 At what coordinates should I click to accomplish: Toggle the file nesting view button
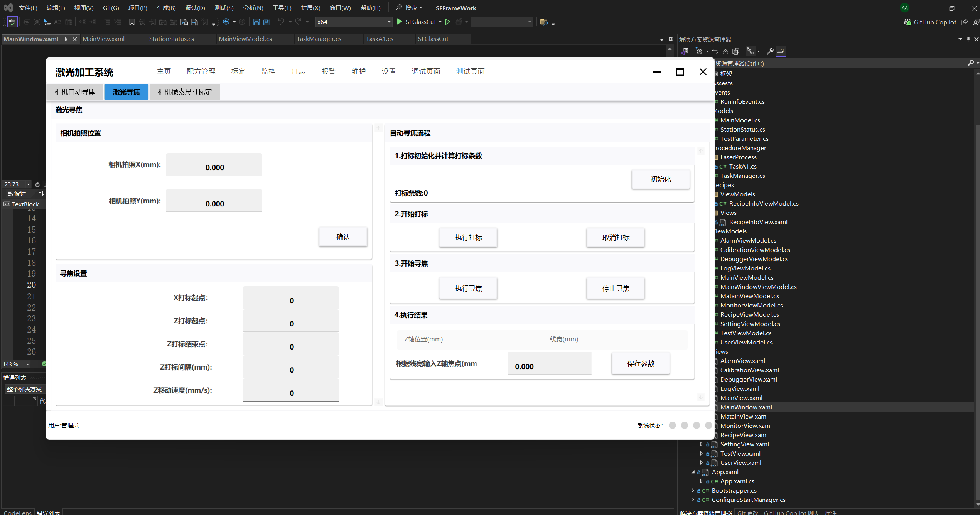[x=751, y=51]
